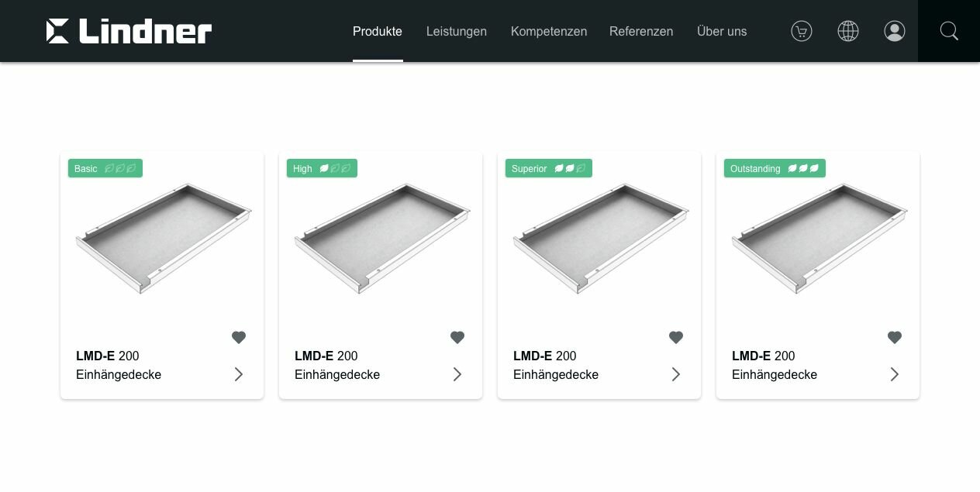Click the Lindner logo
Viewport: 980px width, 492px height.
[129, 31]
